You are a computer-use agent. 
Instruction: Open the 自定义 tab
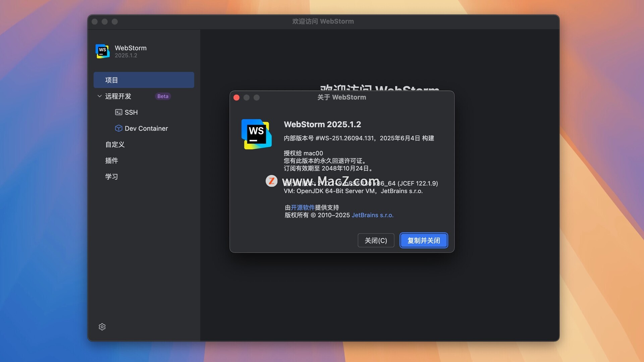pos(115,144)
